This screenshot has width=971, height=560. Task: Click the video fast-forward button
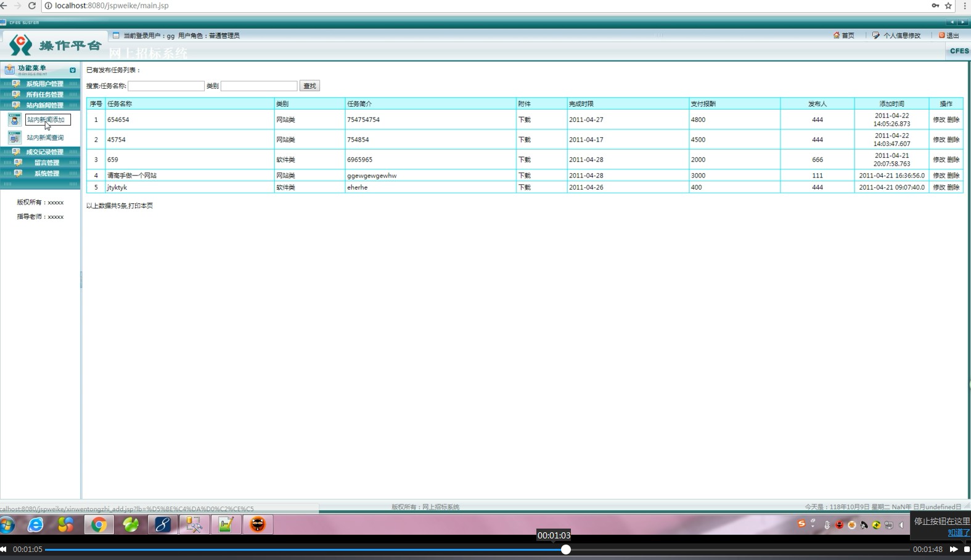point(954,549)
